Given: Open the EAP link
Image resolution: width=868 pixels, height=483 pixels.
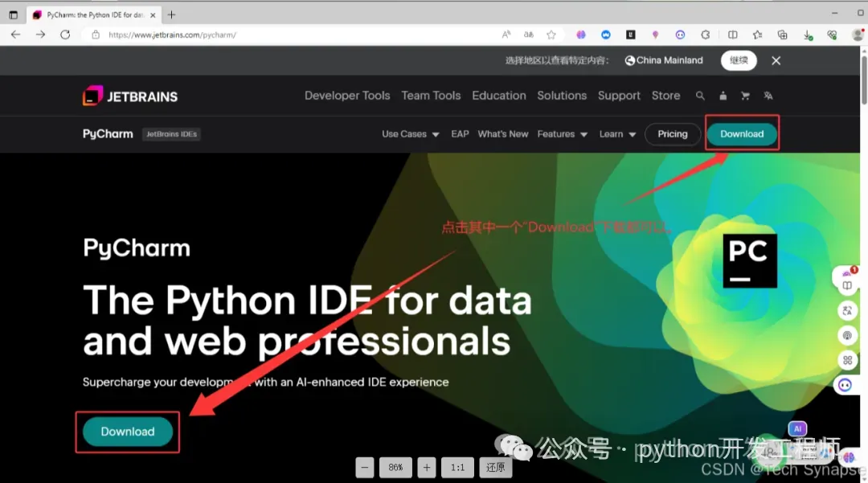Looking at the screenshot, I should click(x=460, y=134).
